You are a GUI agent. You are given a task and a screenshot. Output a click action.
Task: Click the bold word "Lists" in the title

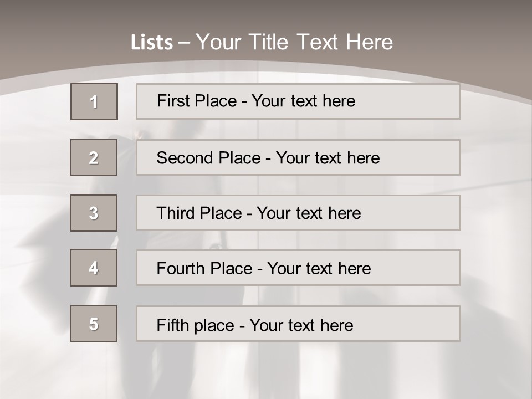point(152,42)
